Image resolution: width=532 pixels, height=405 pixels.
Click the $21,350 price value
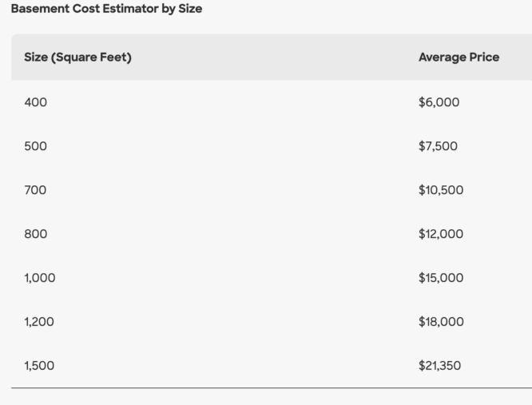tap(439, 366)
